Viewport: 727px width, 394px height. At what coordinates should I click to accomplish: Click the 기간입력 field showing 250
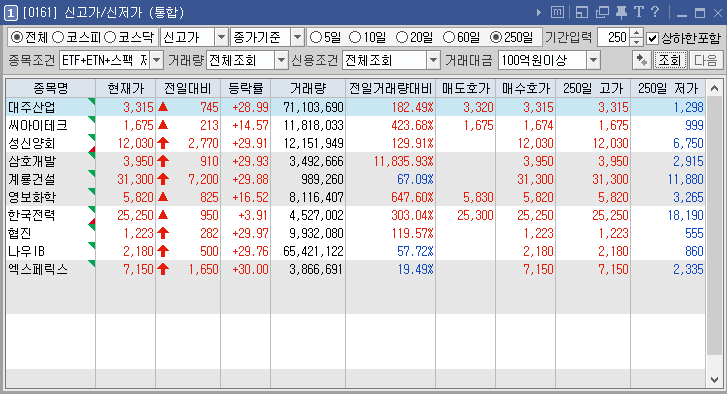[614, 37]
